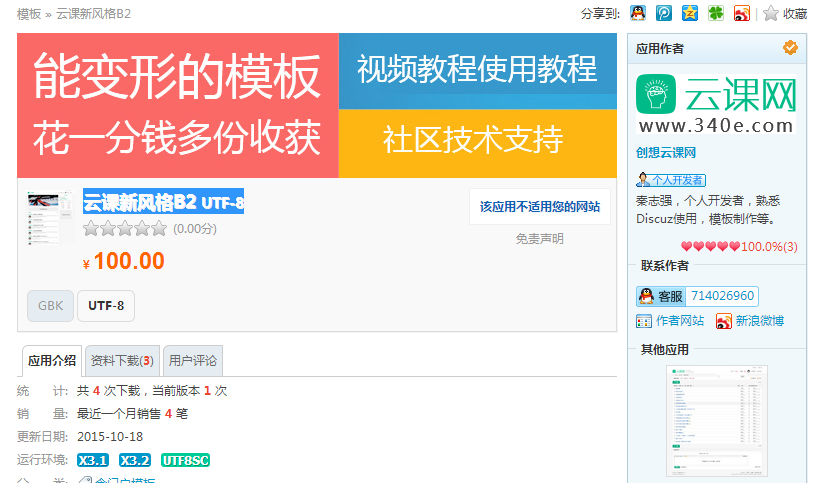This screenshot has height=483, width=836.
Task: Open the 免责声明 link
Action: pos(540,239)
